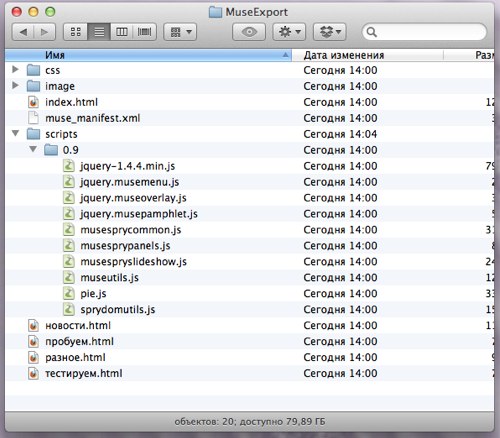Click the пробуем.html file icon
The height and width of the screenshot is (438, 500).
pyautogui.click(x=33, y=341)
